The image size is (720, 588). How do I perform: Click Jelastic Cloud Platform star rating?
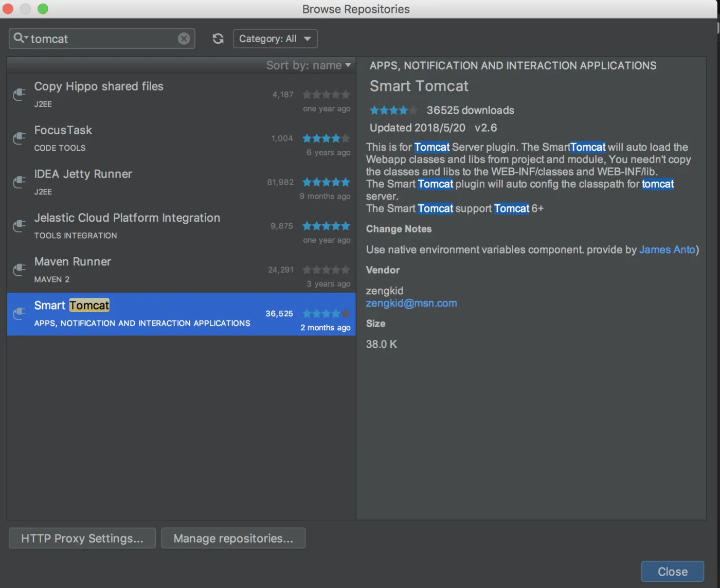pos(326,226)
